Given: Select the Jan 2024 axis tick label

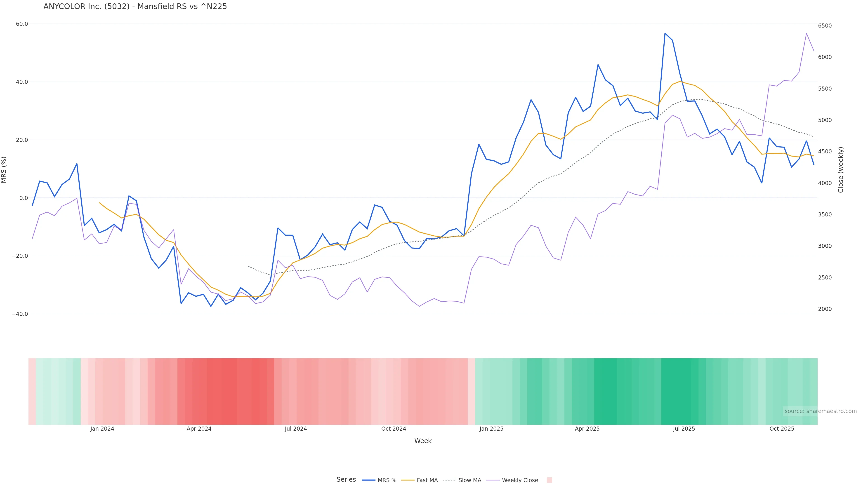Looking at the screenshot, I should 102,429.
